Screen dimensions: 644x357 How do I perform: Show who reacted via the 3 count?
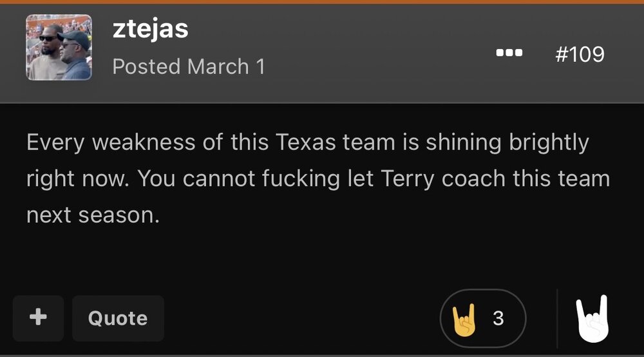click(x=497, y=318)
